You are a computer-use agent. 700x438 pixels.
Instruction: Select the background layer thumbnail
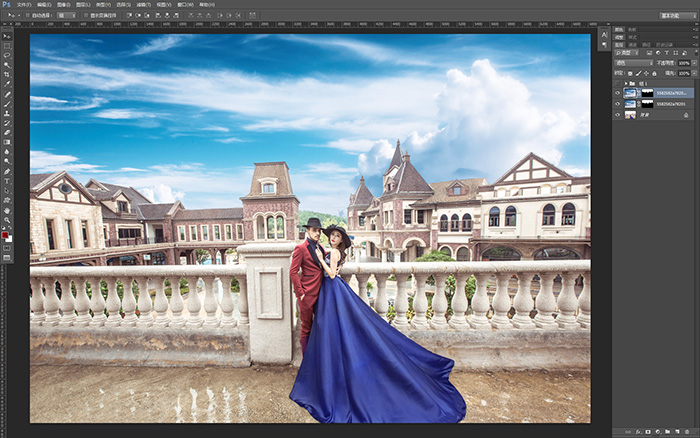(630, 115)
